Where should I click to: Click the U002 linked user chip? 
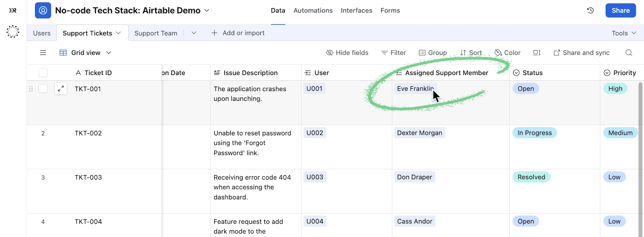[315, 133]
